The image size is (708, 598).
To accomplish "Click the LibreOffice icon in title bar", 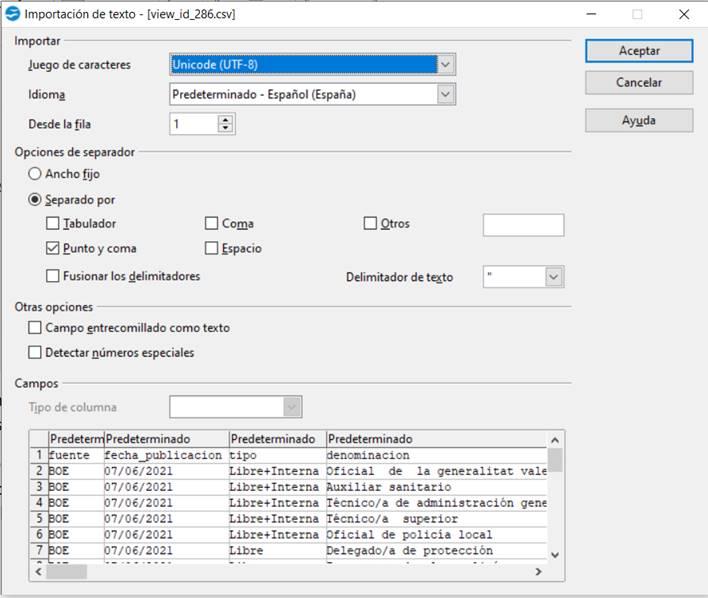I will pyautogui.click(x=12, y=14).
